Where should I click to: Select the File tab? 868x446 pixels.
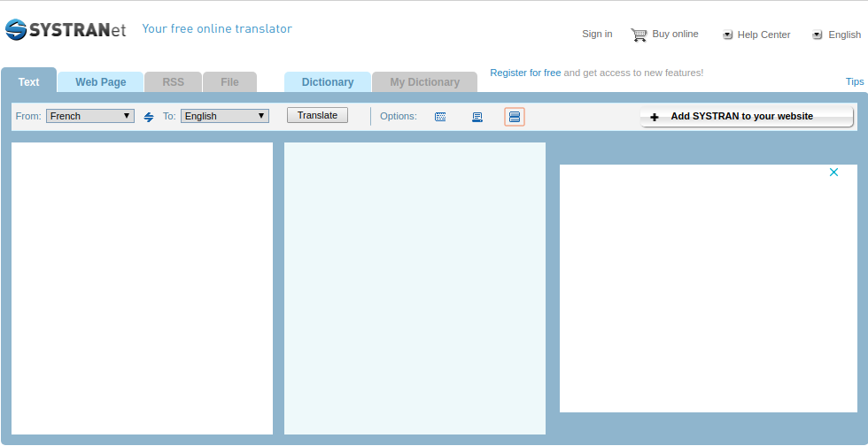click(x=229, y=82)
